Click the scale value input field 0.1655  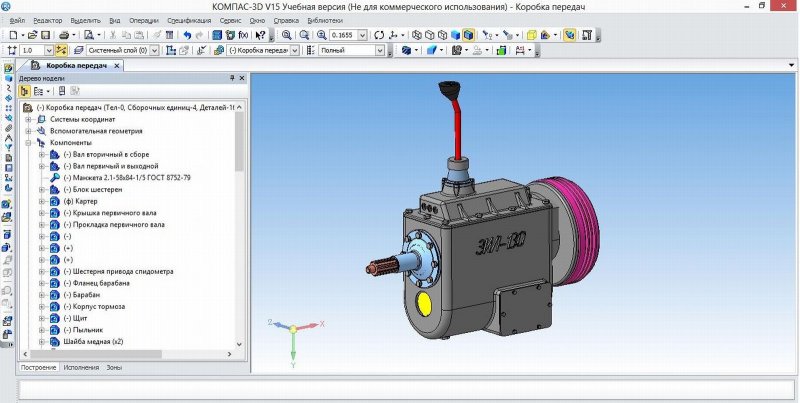point(343,35)
